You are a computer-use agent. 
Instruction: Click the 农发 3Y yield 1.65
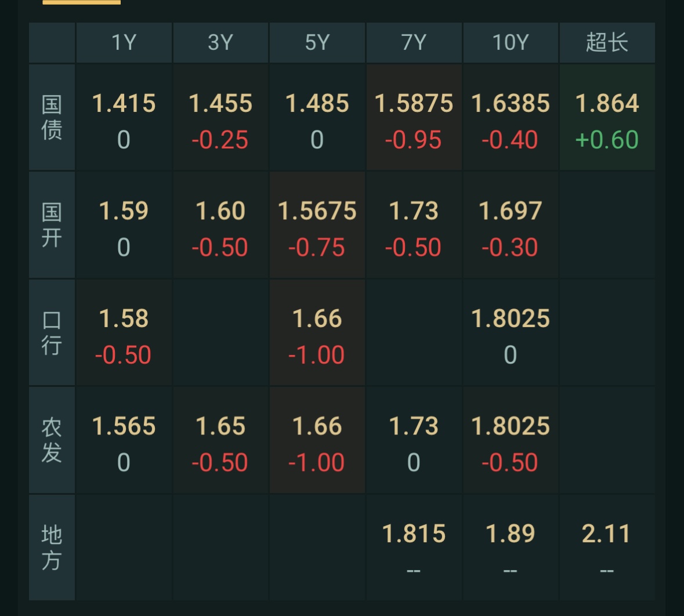[x=220, y=427]
